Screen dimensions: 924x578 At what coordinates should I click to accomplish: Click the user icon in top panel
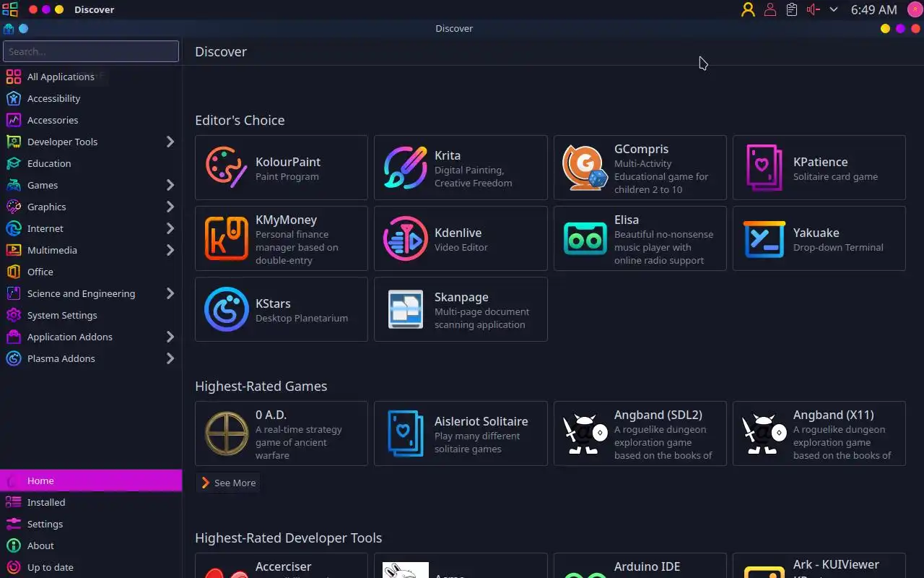pyautogui.click(x=748, y=9)
